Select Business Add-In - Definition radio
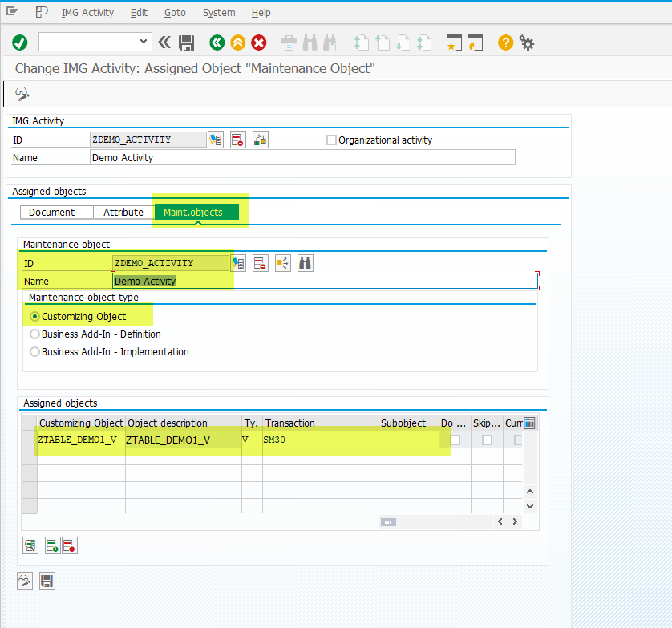The image size is (672, 628). coord(35,334)
